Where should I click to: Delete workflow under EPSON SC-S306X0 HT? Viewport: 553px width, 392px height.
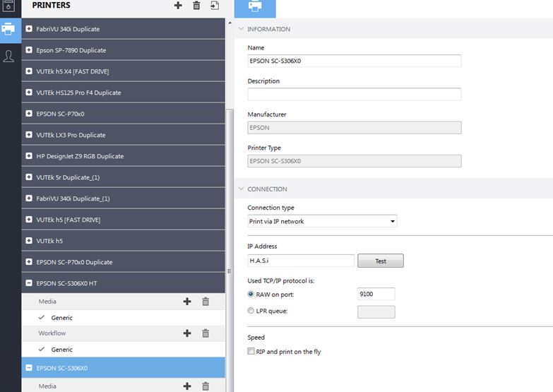pyautogui.click(x=206, y=333)
